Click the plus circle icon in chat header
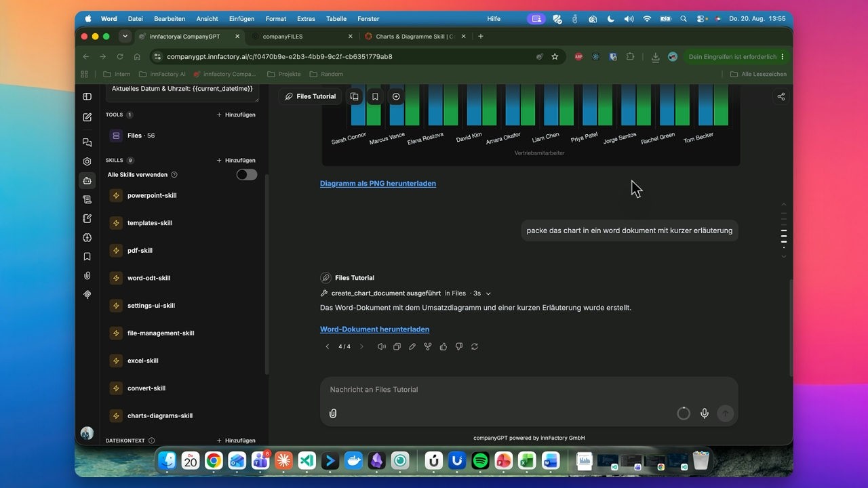 pyautogui.click(x=396, y=97)
